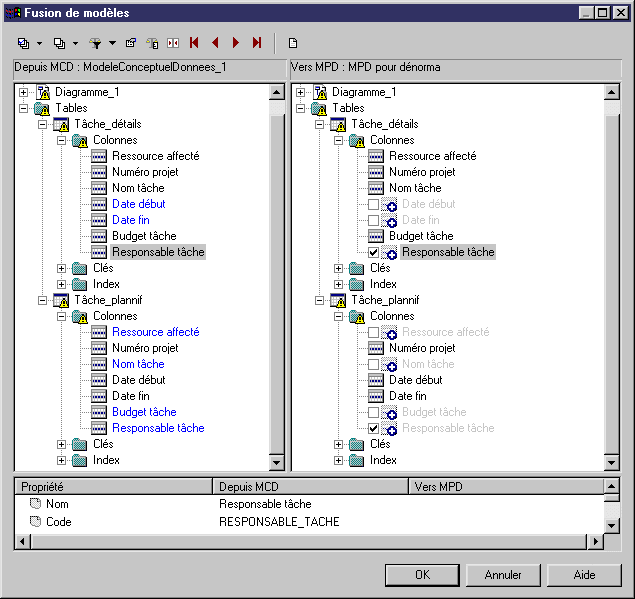Click the deselect all toolbar icon

tap(60, 43)
